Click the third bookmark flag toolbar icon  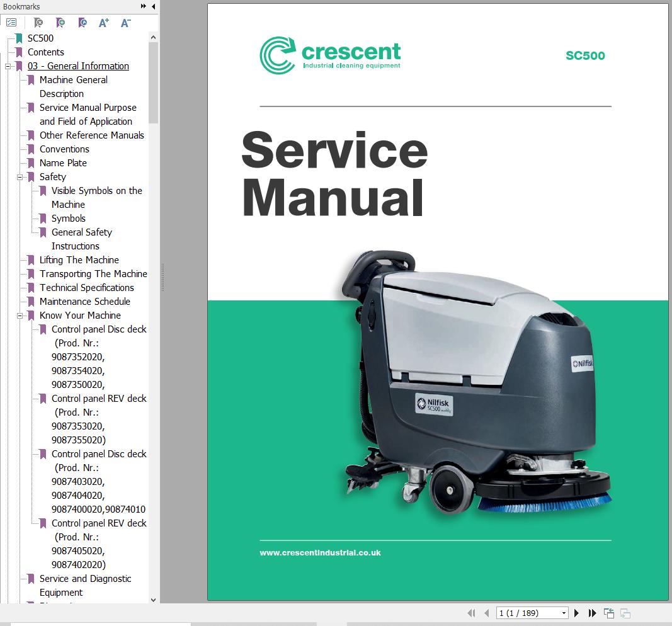(x=83, y=23)
